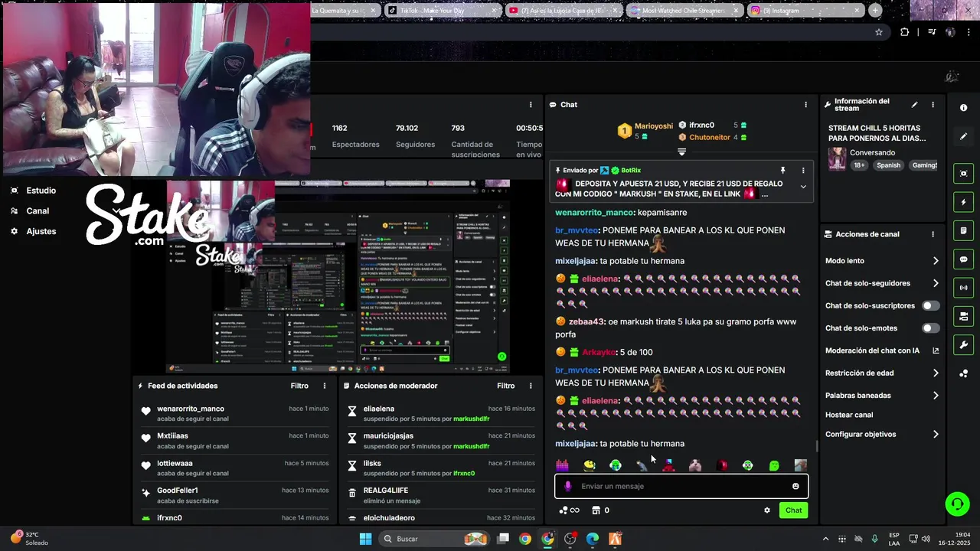The width and height of the screenshot is (980, 551).
Task: Click the pin icon on BotRix message
Action: coord(782,171)
